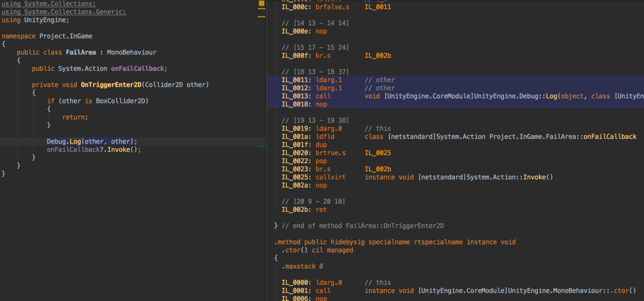Click 'Debug' in the Debug.Log source line
Viewport: 644px width, 301px height.
pos(56,141)
